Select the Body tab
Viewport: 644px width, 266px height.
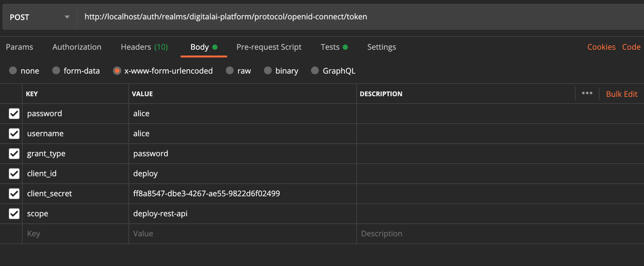pyautogui.click(x=204, y=47)
